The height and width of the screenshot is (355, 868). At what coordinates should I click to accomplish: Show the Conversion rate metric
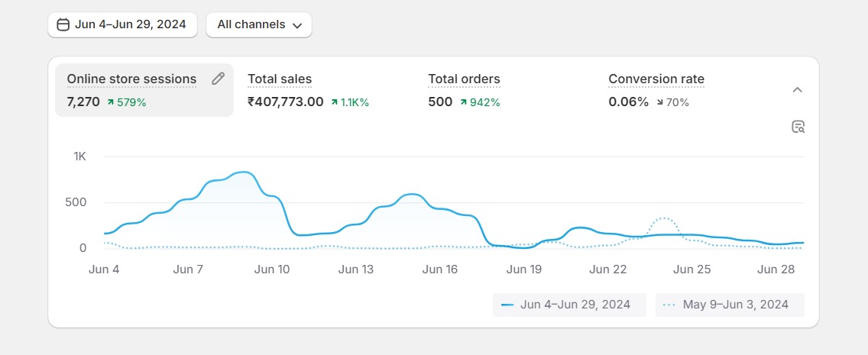[656, 79]
